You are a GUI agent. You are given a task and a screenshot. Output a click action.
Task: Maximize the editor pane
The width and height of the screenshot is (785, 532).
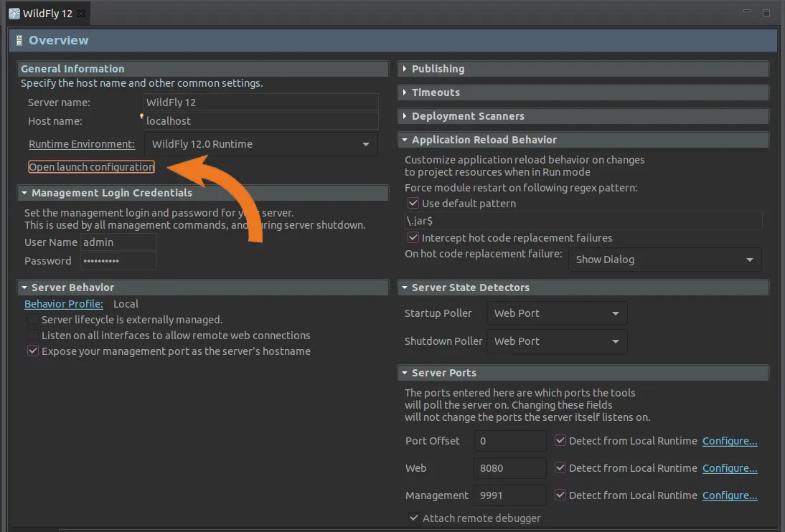(x=766, y=12)
